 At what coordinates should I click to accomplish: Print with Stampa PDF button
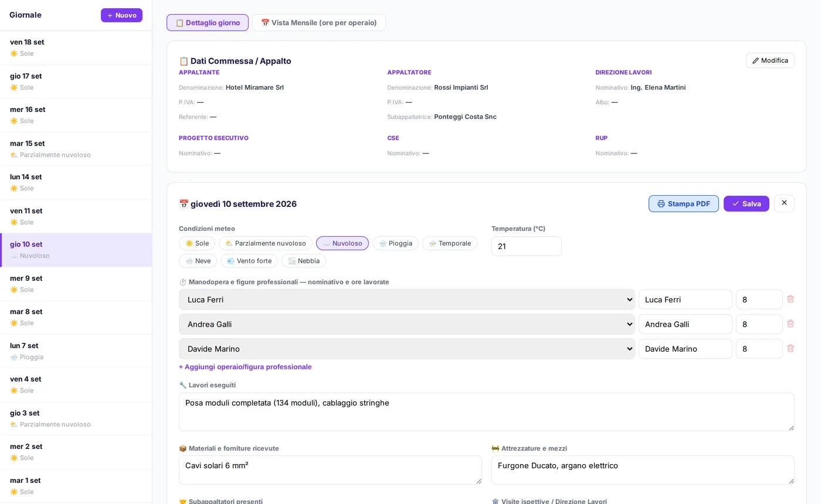click(x=684, y=203)
